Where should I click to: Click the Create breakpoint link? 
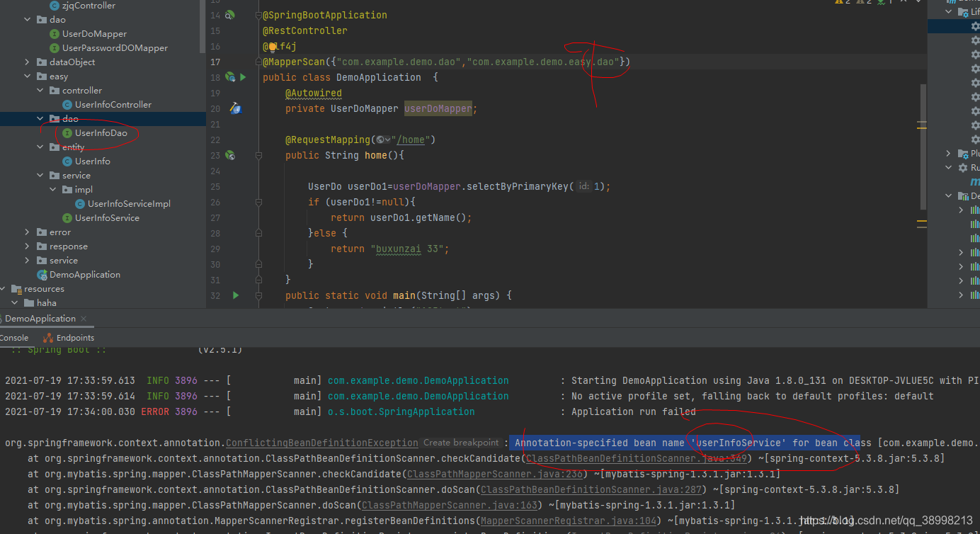461,443
